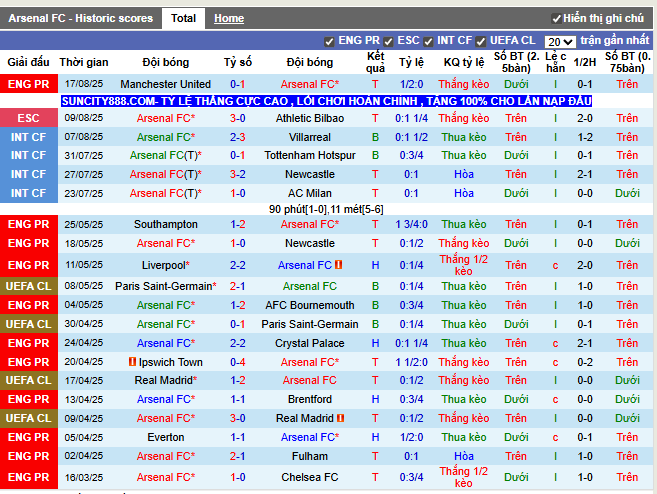Image resolution: width=657 pixels, height=494 pixels.
Task: Open AC Milan team link
Action: point(310,193)
